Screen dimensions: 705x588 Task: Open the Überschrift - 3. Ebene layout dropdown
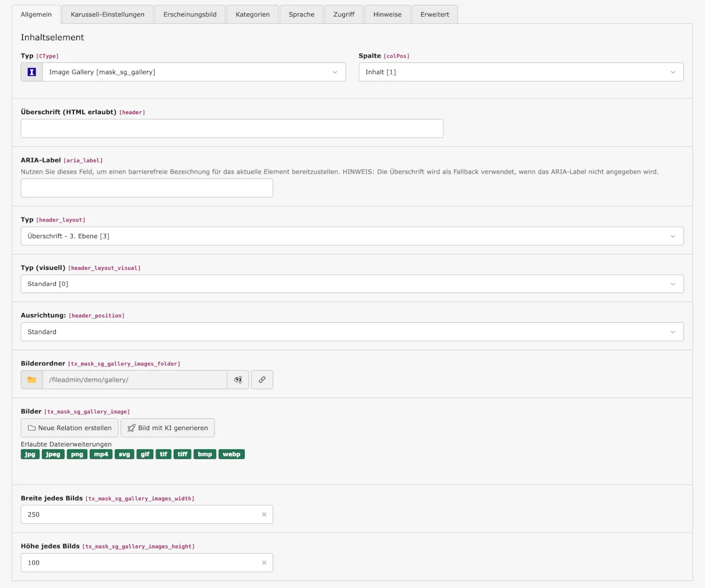pos(351,237)
